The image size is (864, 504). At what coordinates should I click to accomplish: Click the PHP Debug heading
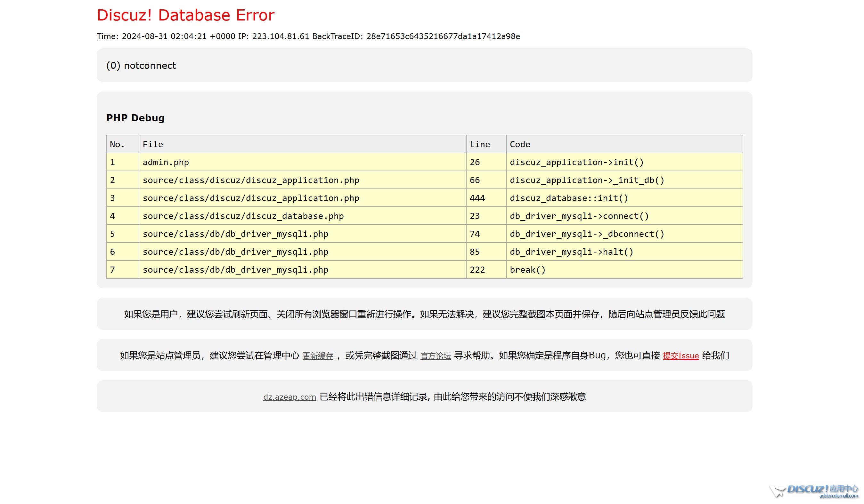click(135, 118)
